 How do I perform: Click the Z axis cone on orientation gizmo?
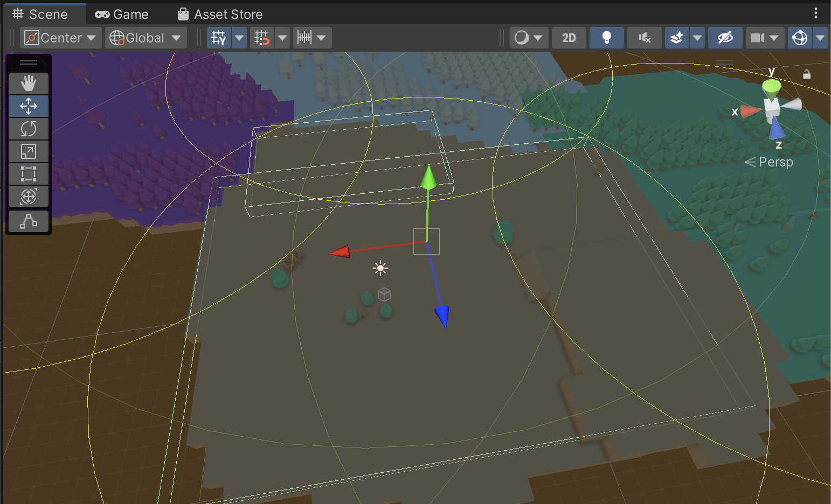[776, 128]
